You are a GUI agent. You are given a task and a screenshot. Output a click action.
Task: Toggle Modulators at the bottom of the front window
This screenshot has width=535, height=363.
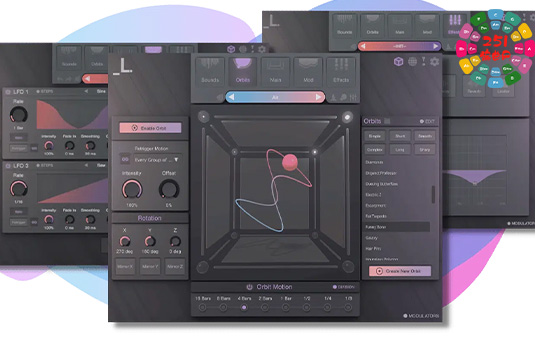(421, 316)
